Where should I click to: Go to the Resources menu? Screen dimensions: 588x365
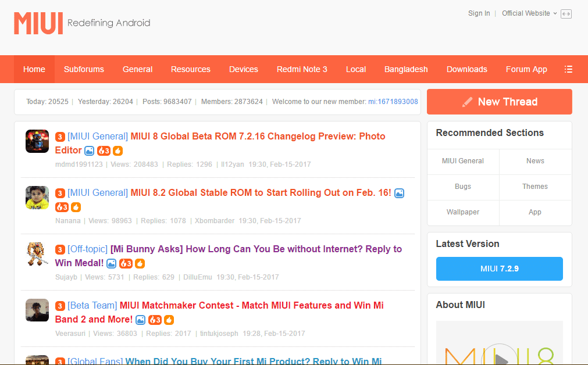click(191, 69)
